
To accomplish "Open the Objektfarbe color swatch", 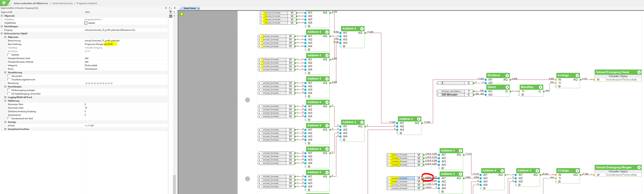I will click(86, 23).
